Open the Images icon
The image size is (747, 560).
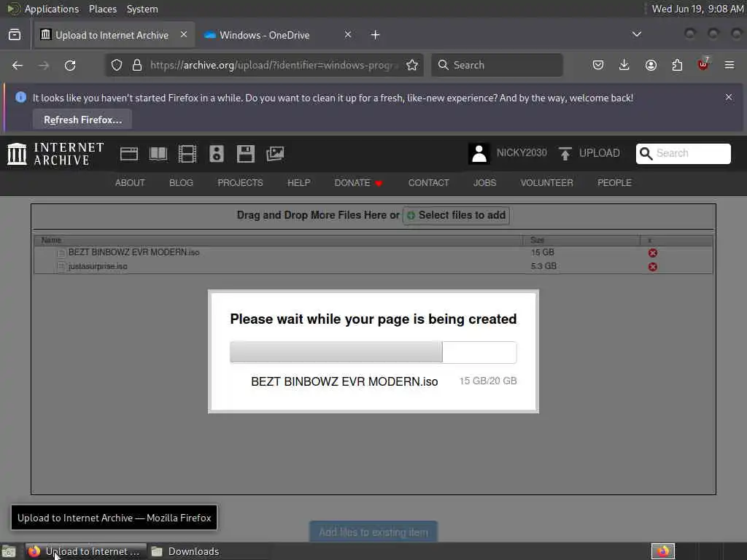click(x=275, y=154)
